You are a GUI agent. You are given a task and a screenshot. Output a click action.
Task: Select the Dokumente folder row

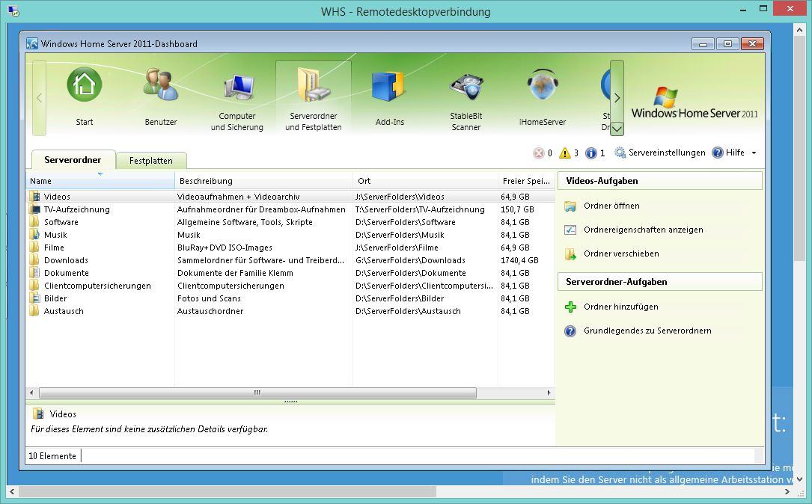pyautogui.click(x=290, y=273)
